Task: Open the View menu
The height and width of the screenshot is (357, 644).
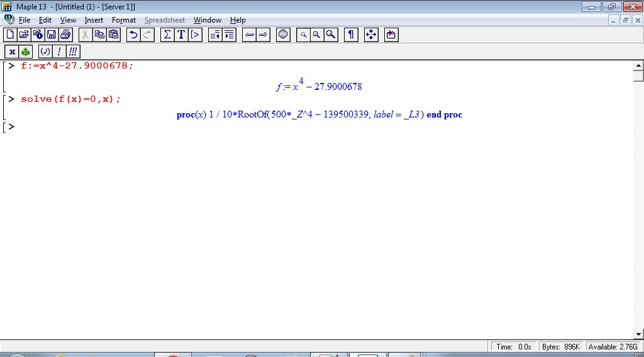Action: 68,20
